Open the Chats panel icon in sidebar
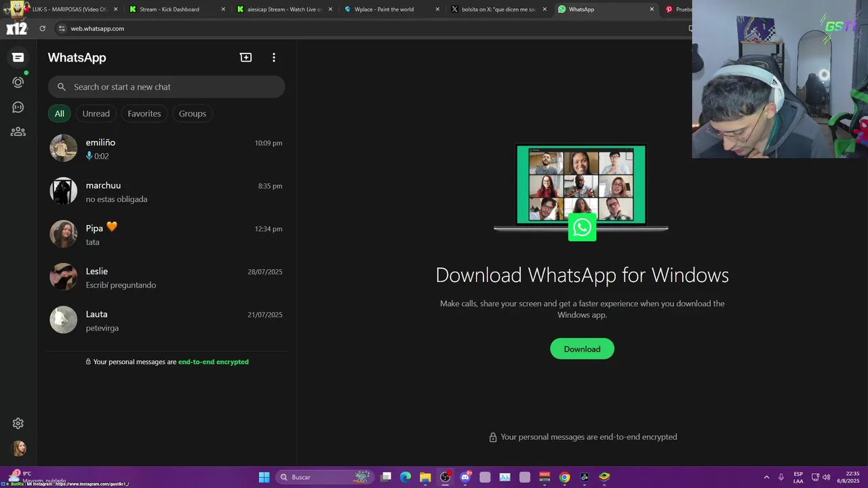Screen dimensions: 868x488 tap(18, 58)
